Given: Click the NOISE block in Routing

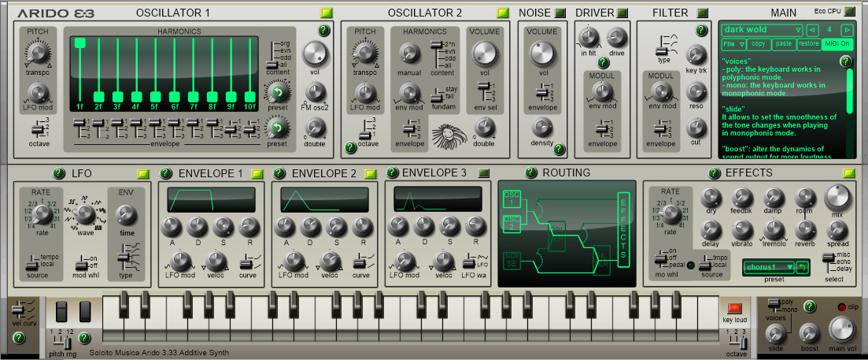Looking at the screenshot, I should coord(512,260).
